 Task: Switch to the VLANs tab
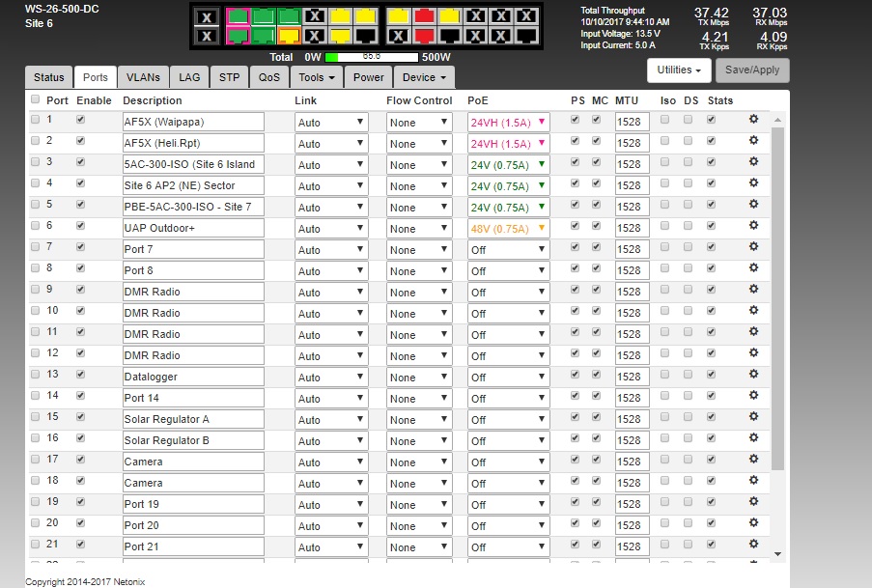143,77
